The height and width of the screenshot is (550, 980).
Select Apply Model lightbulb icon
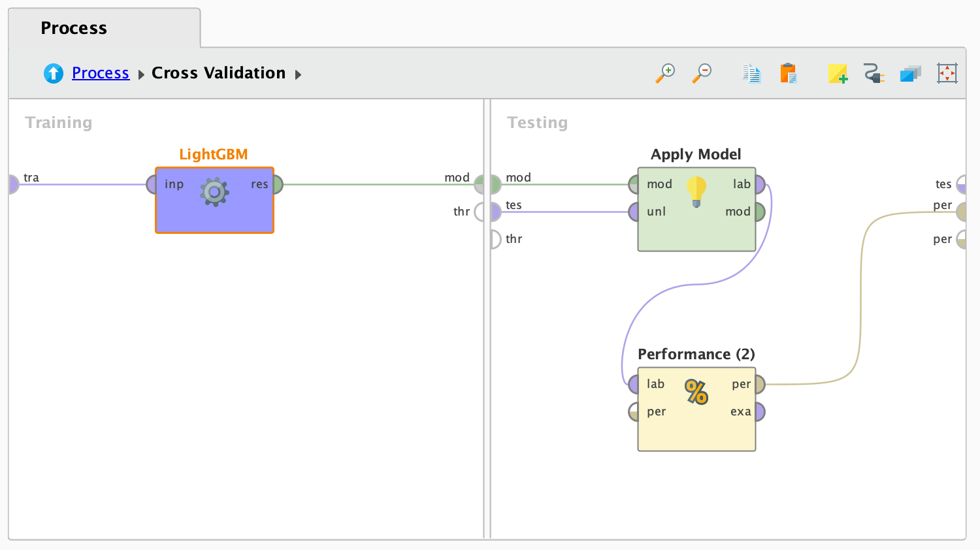(x=696, y=191)
